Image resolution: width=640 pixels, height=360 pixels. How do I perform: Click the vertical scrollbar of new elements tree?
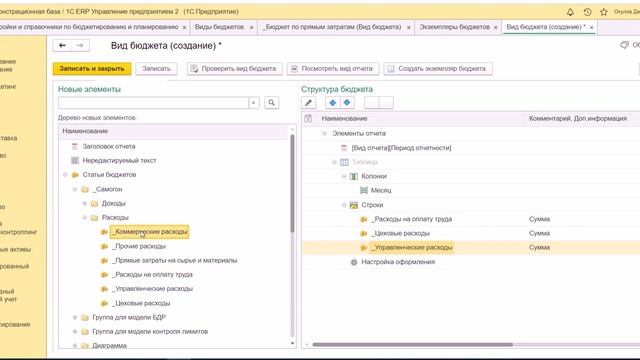(x=292, y=184)
